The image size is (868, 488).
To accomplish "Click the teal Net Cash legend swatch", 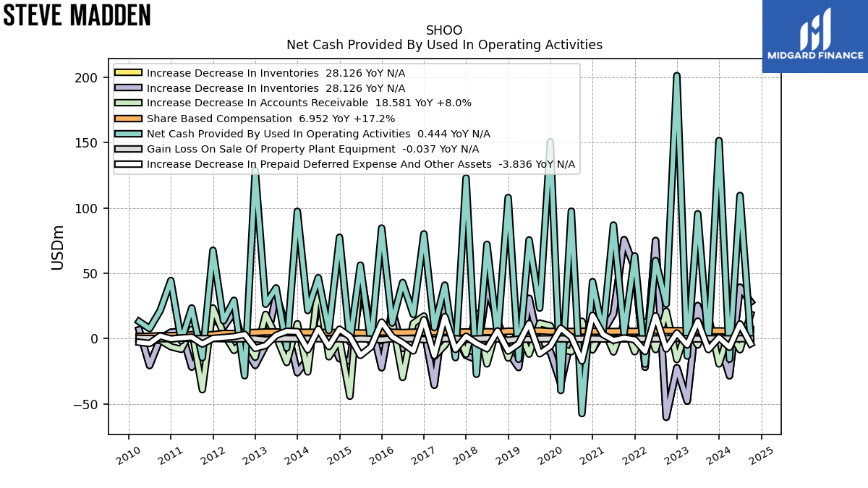I will [x=129, y=134].
